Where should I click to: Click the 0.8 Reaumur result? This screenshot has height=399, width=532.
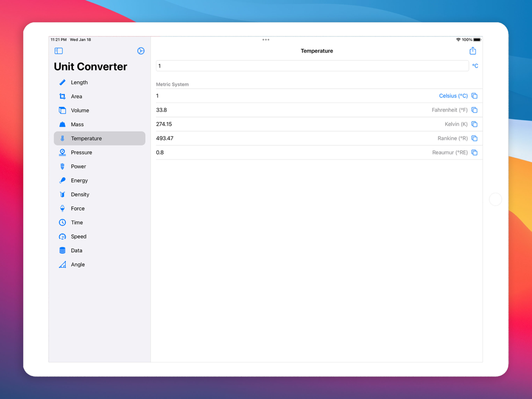(160, 153)
